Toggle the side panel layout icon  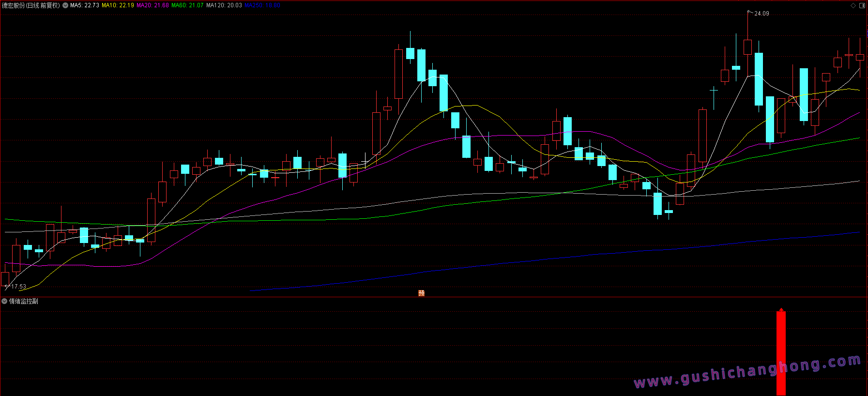[x=862, y=6]
